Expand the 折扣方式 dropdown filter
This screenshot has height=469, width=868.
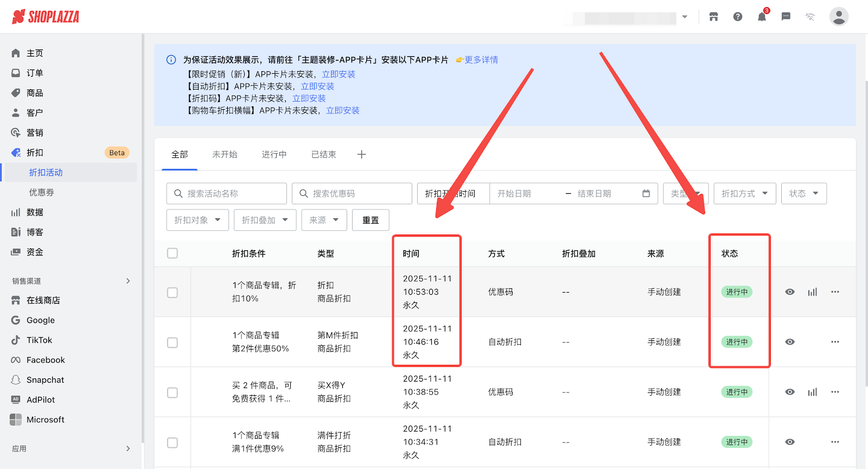744,194
